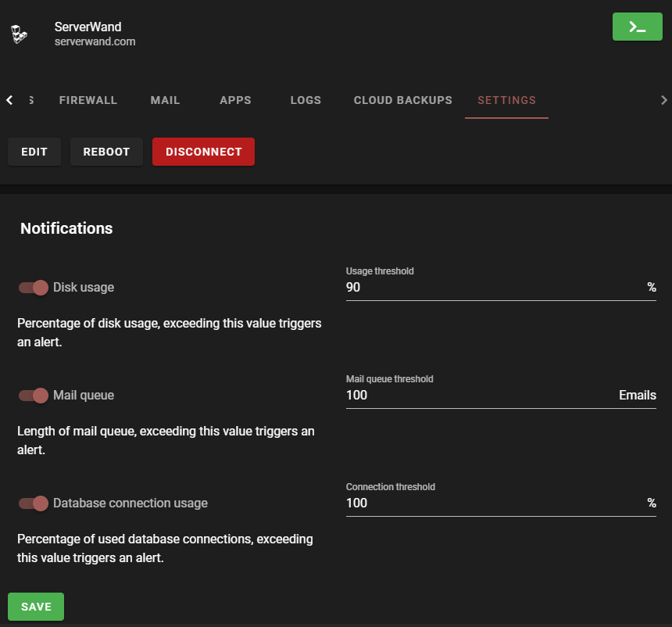This screenshot has width=672, height=627.
Task: Go to the Cloud Backups tab
Action: click(x=402, y=100)
